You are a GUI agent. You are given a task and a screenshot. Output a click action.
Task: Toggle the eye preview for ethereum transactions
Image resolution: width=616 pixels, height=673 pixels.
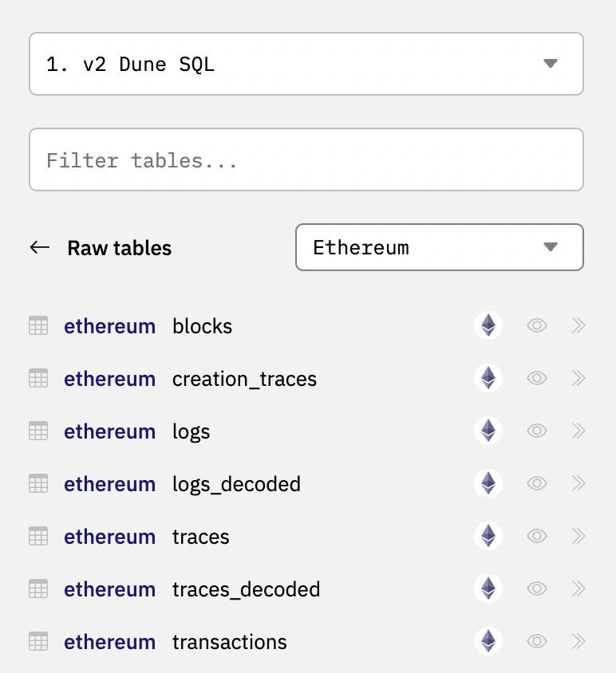(536, 641)
